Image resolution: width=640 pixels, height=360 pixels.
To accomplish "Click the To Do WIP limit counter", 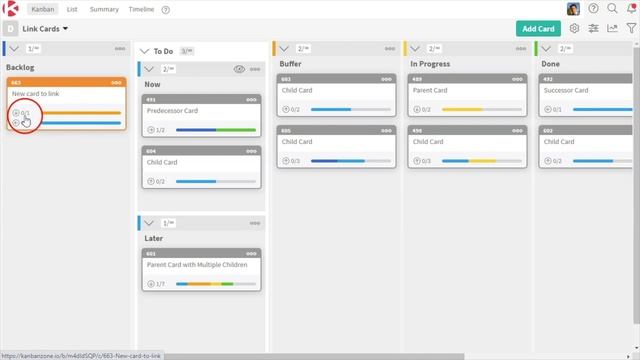I will click(187, 51).
